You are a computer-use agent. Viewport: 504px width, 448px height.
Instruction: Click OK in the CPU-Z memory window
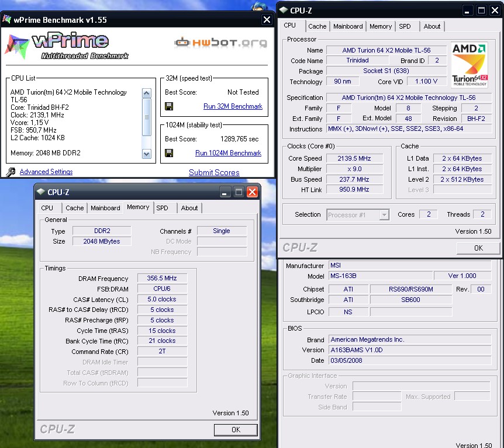(x=236, y=430)
